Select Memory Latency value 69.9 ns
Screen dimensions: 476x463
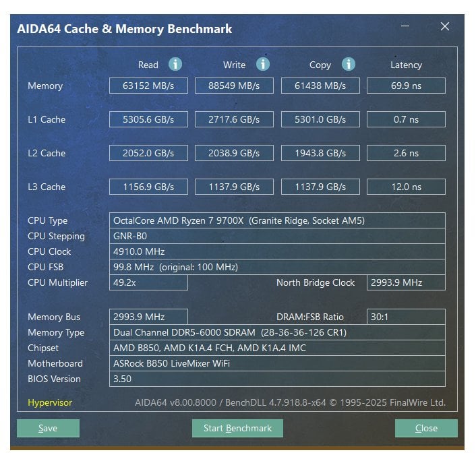406,86
